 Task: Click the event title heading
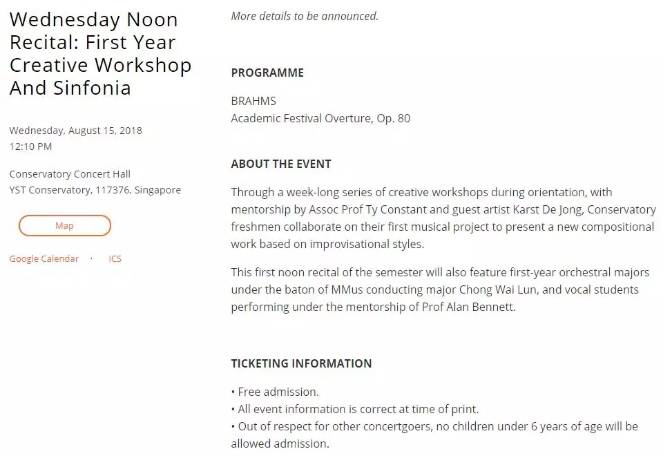(100, 53)
